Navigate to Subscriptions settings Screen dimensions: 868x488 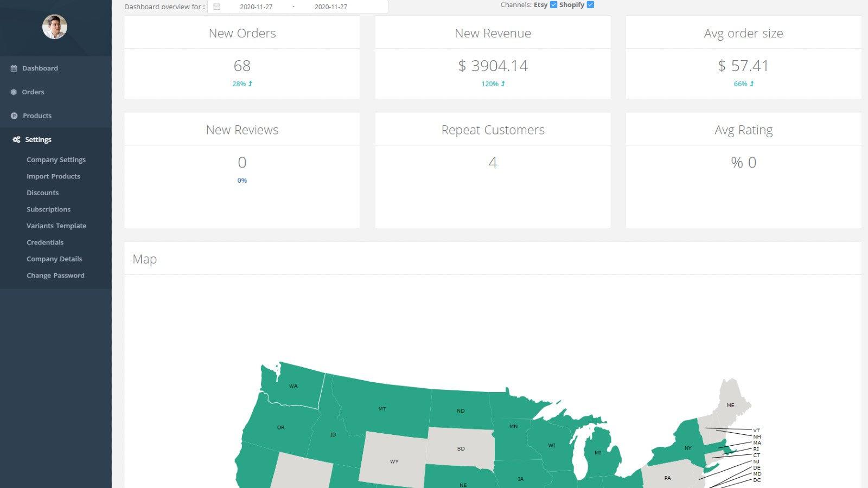point(48,209)
